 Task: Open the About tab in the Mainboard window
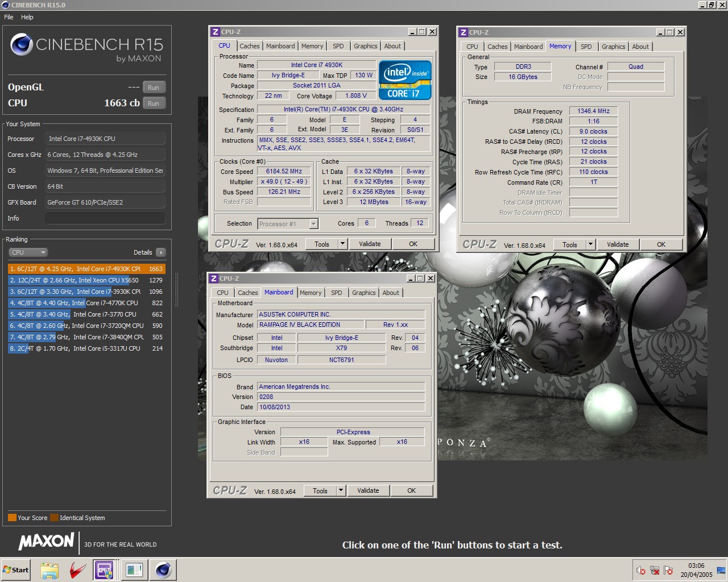[x=391, y=293]
